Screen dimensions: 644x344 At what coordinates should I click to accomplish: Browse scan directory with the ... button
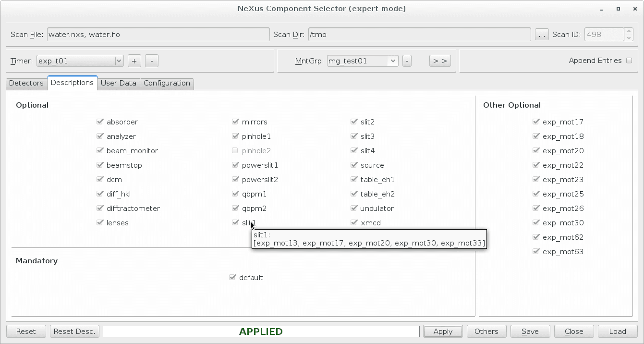pyautogui.click(x=542, y=34)
